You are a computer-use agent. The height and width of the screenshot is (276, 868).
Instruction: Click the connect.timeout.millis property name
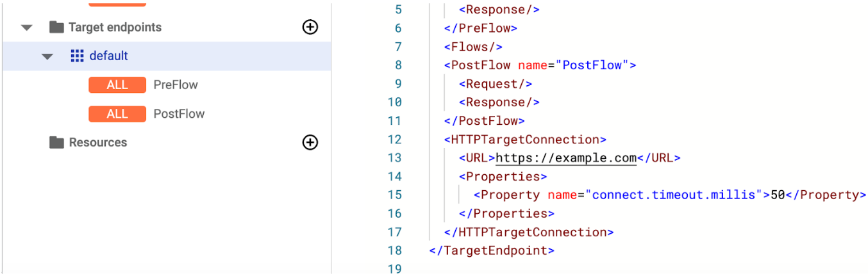point(673,195)
